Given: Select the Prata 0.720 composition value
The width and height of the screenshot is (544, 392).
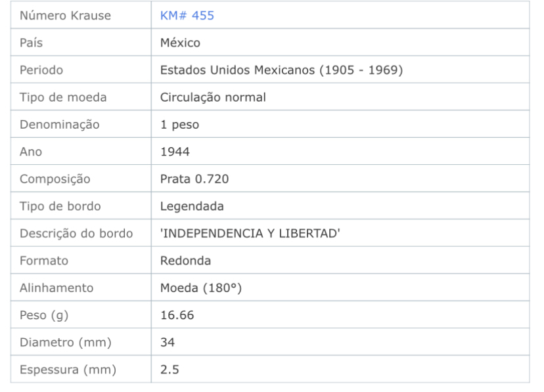Looking at the screenshot, I should click(x=194, y=179).
